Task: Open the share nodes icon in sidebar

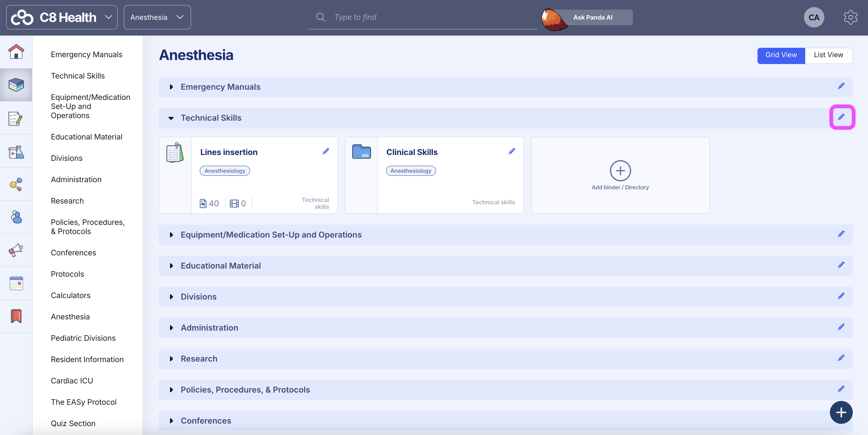Action: (x=16, y=184)
